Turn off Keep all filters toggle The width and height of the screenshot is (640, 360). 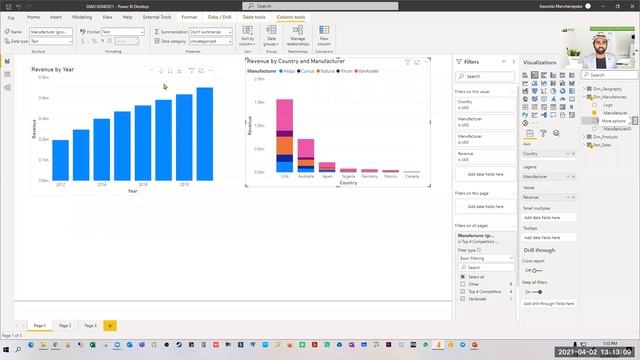pos(537,292)
